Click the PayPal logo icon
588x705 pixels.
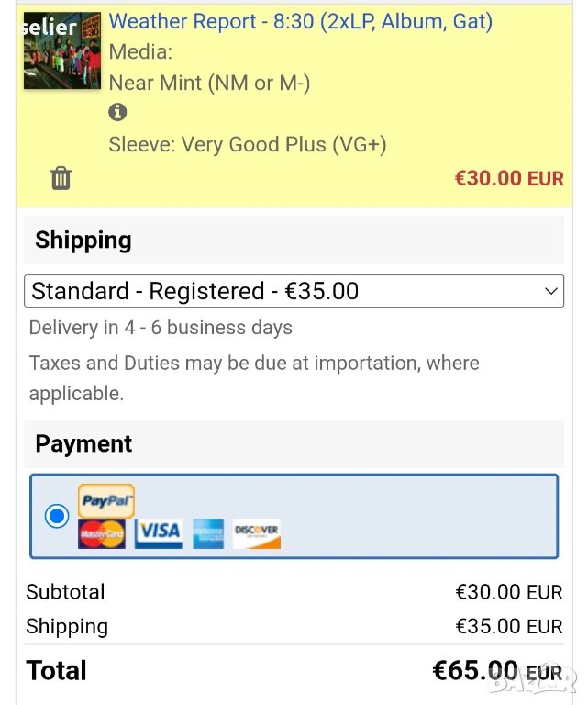(106, 501)
